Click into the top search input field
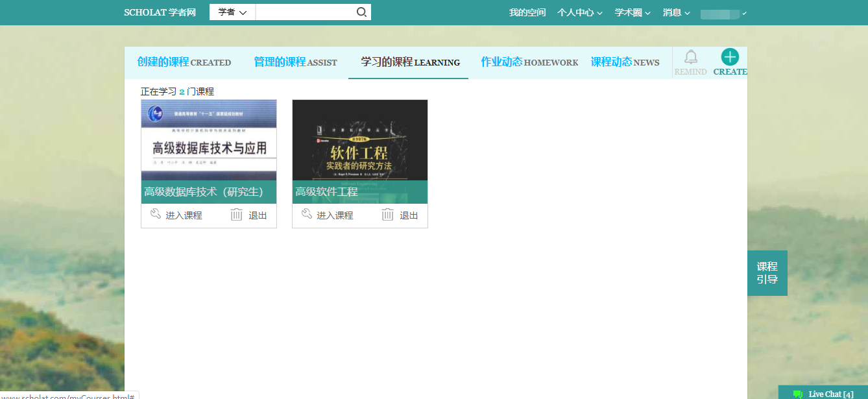Viewport: 868px width, 399px height. (x=305, y=12)
